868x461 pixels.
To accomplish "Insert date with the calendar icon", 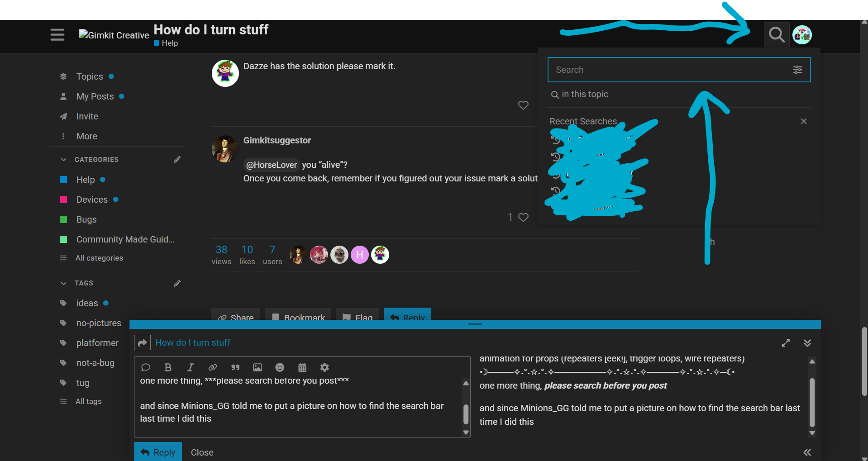I will [302, 367].
